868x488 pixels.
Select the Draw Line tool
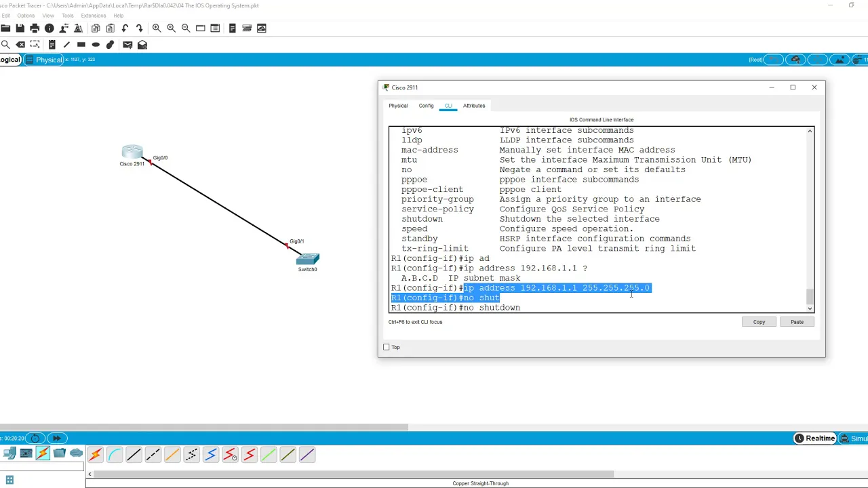[x=66, y=45]
